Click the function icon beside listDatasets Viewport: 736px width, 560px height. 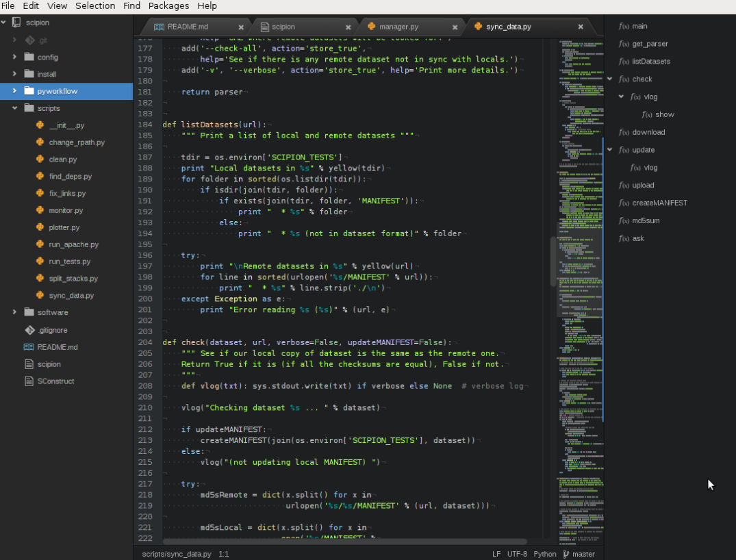(x=623, y=62)
